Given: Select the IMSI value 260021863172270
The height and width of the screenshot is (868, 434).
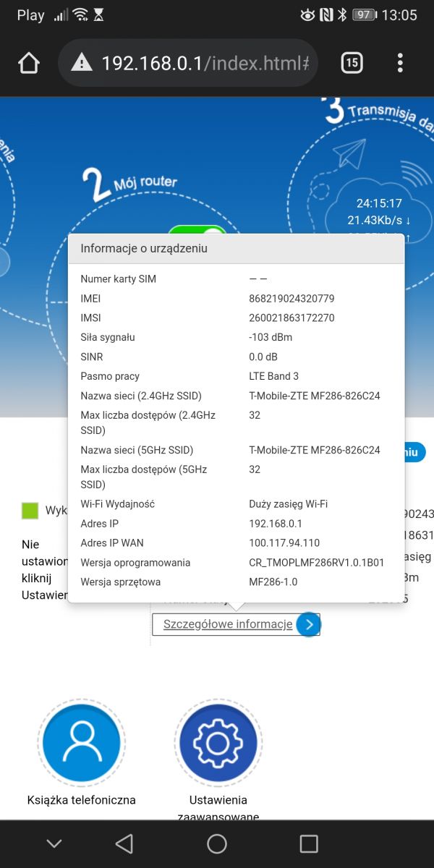Looking at the screenshot, I should 292,318.
